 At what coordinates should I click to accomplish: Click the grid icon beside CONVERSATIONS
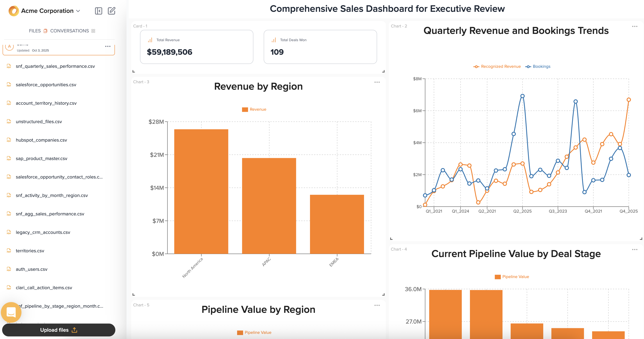tap(93, 31)
